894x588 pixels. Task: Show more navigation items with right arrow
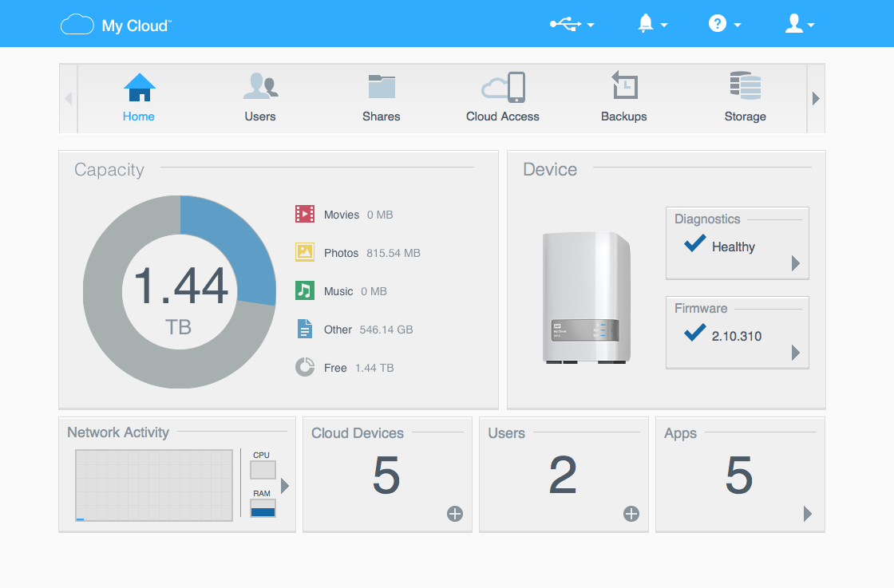(x=816, y=99)
